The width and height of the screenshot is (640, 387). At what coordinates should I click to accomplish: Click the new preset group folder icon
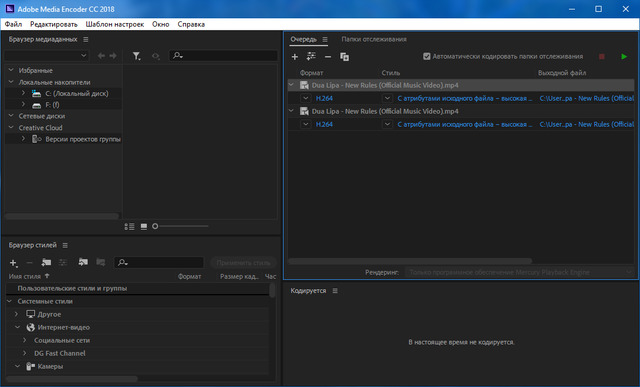coord(46,262)
